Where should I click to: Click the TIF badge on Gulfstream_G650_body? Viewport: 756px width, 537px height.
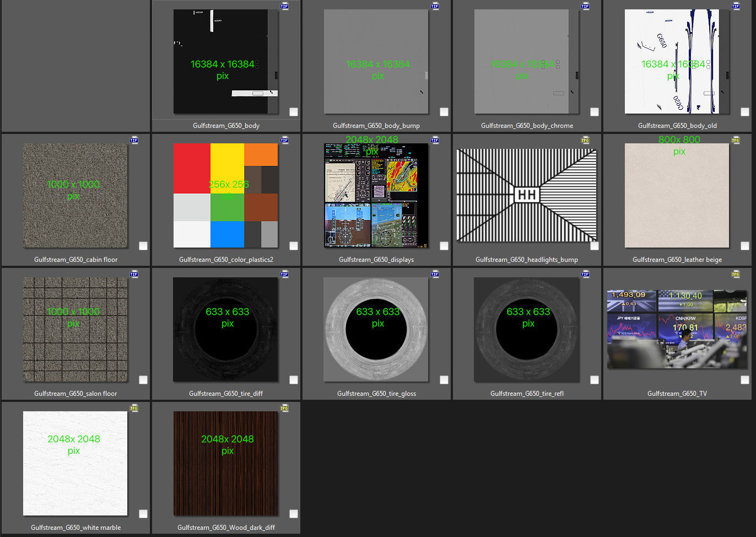[284, 6]
